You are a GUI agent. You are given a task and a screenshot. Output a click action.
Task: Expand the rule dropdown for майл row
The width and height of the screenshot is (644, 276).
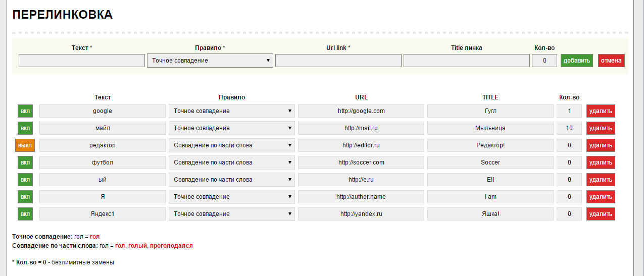(232, 128)
